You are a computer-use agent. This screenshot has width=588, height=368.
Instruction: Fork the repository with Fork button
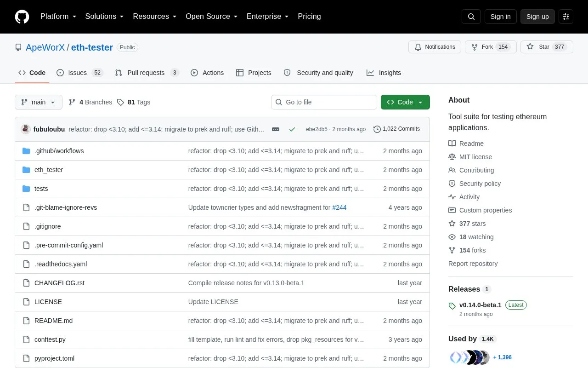pos(491,47)
